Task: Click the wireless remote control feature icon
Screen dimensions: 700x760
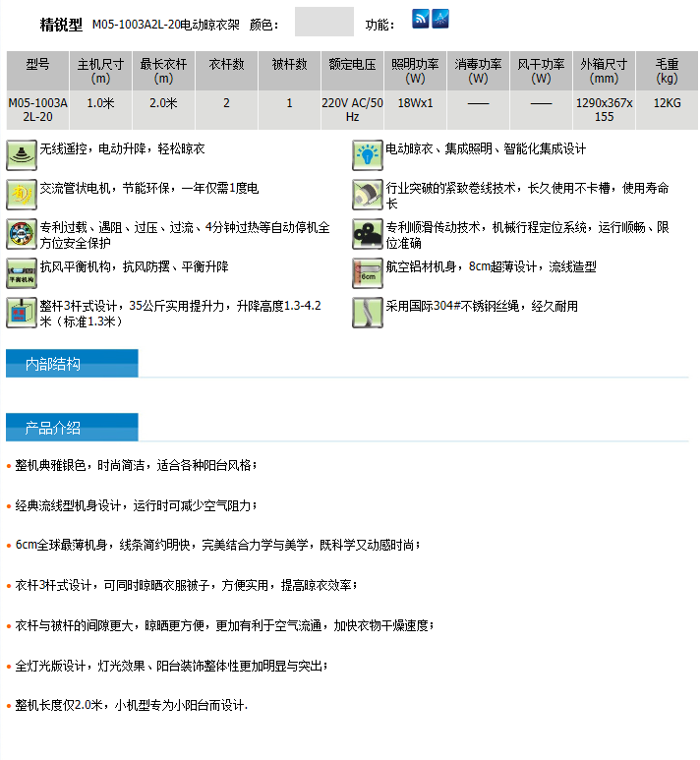Action: (x=22, y=155)
